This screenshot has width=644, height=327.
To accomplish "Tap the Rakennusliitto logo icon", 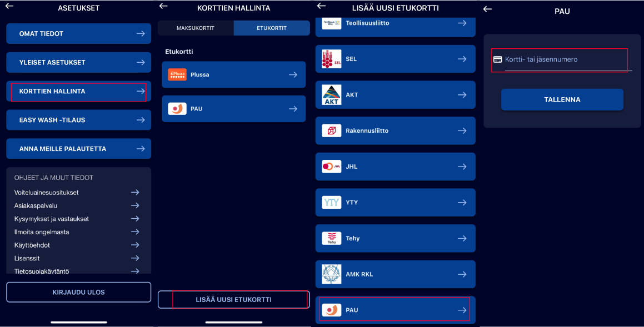I will (332, 130).
